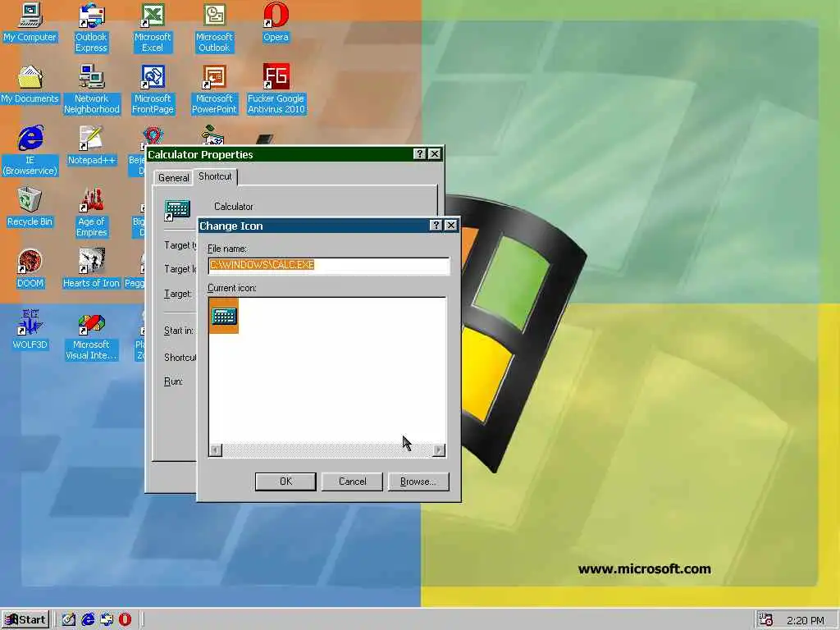The width and height of the screenshot is (840, 630).
Task: Cancel the Change Icon dialog
Action: click(353, 481)
